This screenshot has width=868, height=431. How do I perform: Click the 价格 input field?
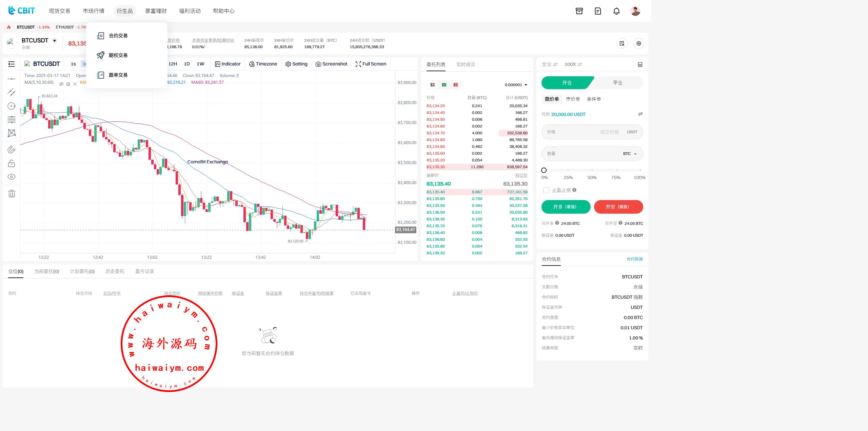573,132
